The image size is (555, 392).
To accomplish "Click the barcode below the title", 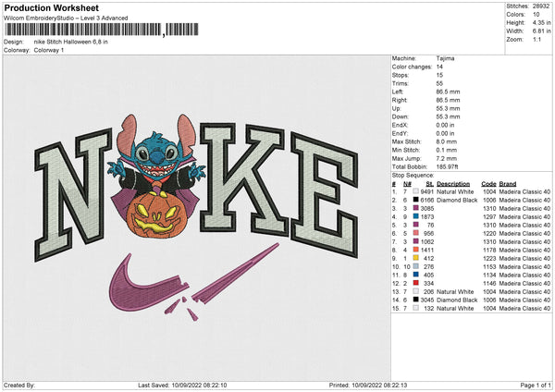I will [101, 30].
